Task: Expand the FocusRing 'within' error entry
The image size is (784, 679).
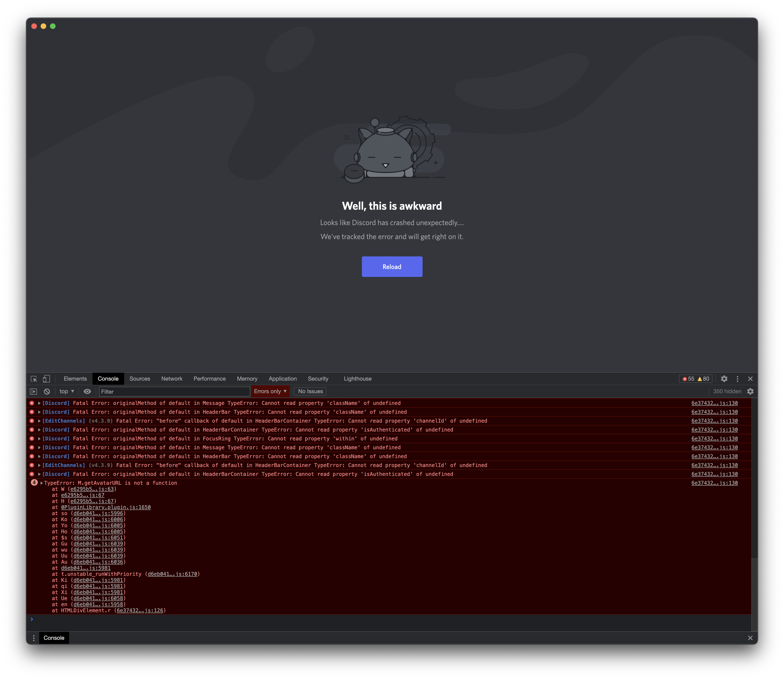Action: coord(39,439)
